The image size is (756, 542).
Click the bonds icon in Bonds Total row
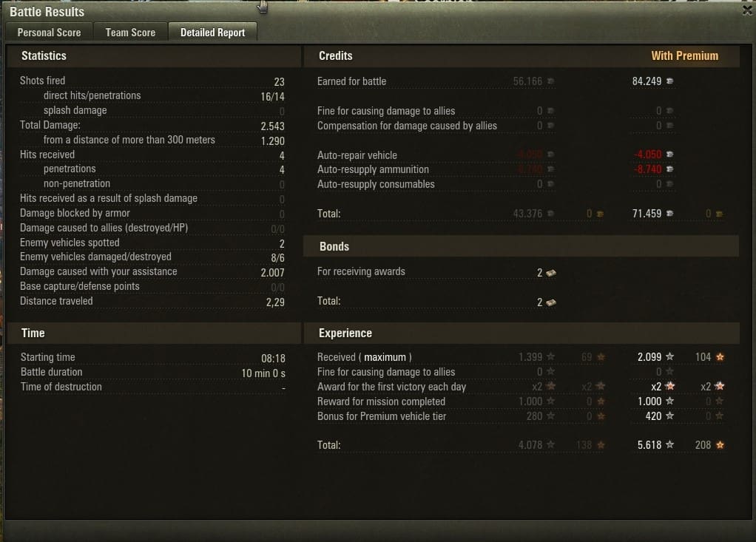(551, 302)
